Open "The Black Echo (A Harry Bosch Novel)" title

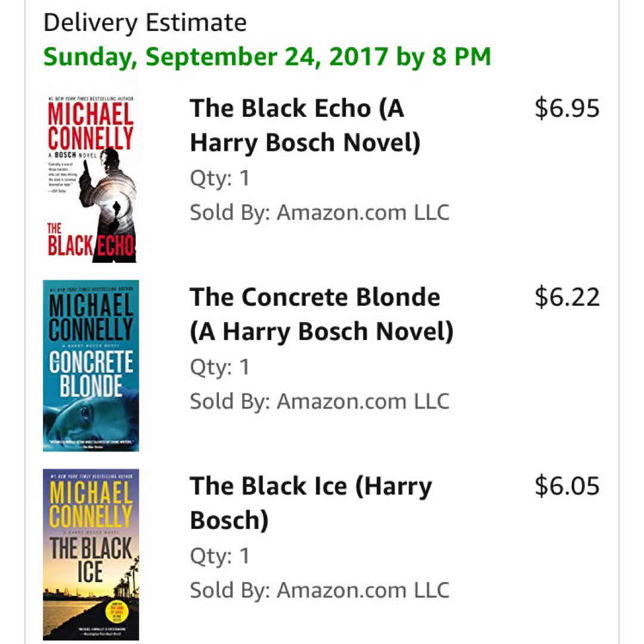click(x=305, y=126)
